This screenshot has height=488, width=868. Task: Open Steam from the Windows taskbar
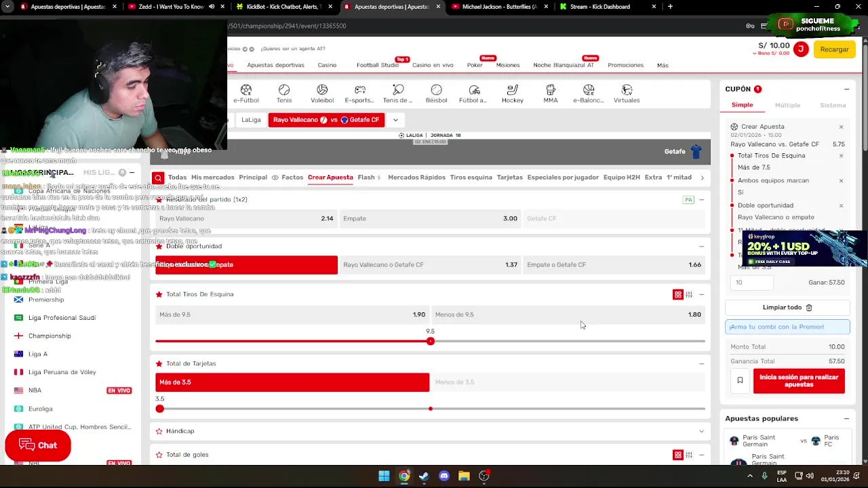[x=424, y=476]
